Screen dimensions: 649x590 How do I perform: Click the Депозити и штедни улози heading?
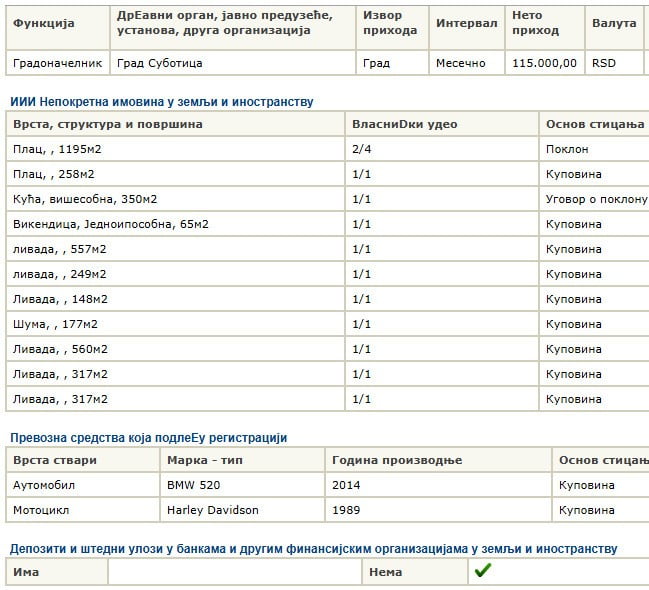pyautogui.click(x=314, y=549)
